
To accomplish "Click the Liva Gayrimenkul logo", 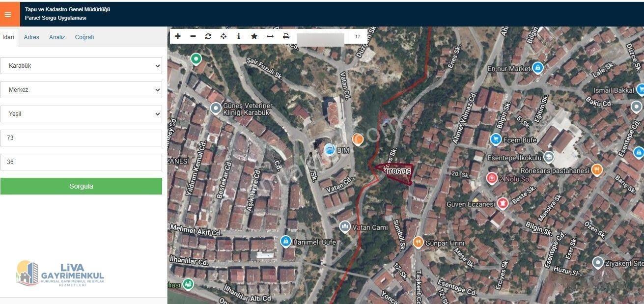I will [60, 274].
